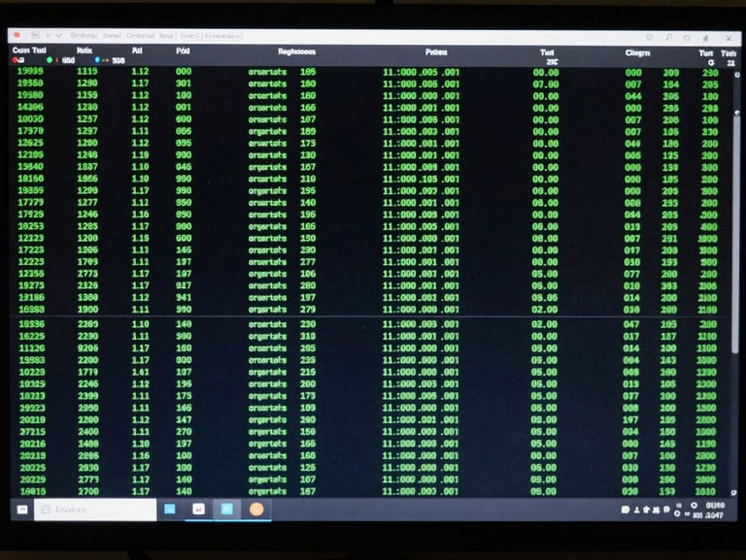Open the white square taskbar app
This screenshot has width=746, height=560.
[198, 510]
